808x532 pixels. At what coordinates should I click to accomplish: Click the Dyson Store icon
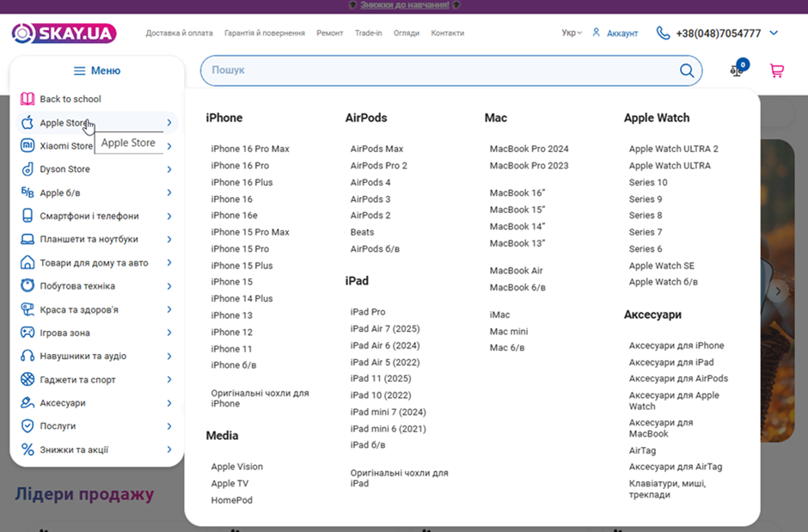point(28,169)
